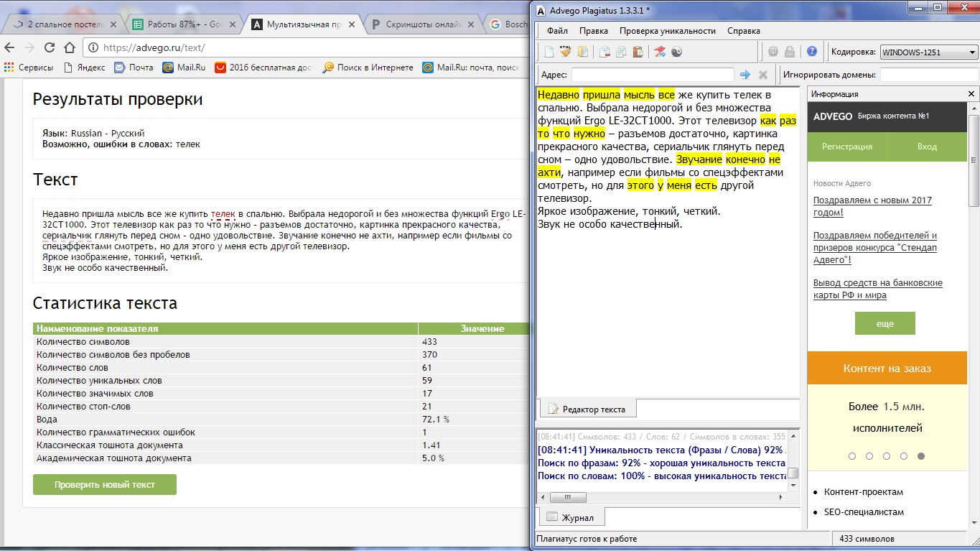
Task: Close the Информация side panel
Action: (x=971, y=94)
